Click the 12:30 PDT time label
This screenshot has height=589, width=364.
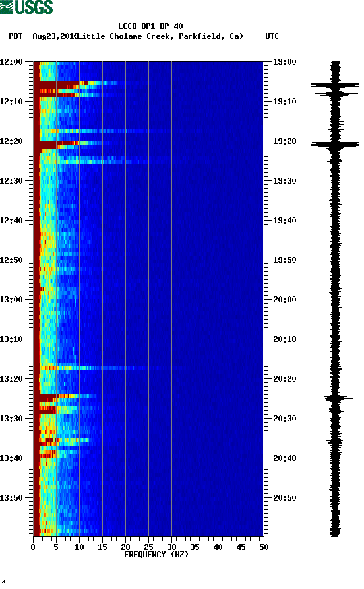pos(11,181)
